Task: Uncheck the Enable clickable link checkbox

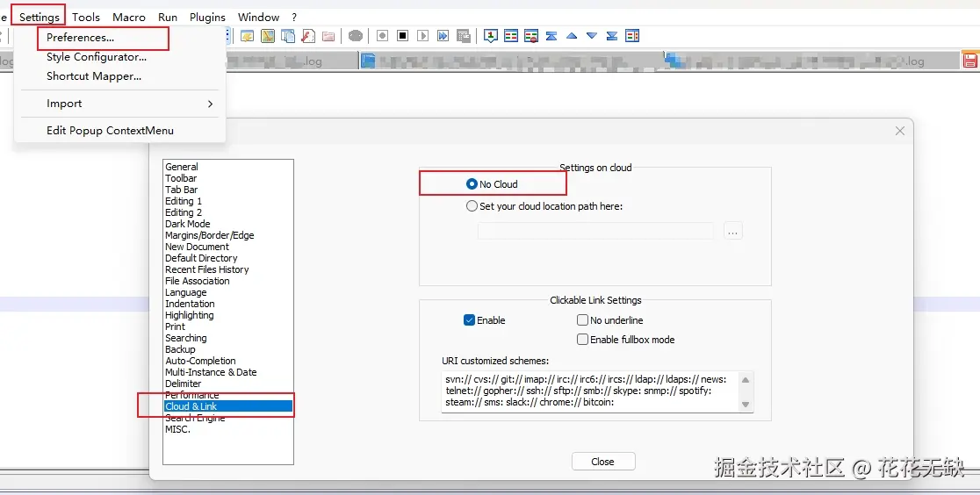Action: click(x=470, y=320)
